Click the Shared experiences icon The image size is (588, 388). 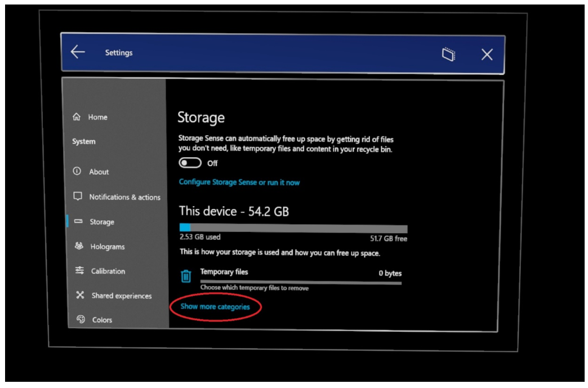80,295
